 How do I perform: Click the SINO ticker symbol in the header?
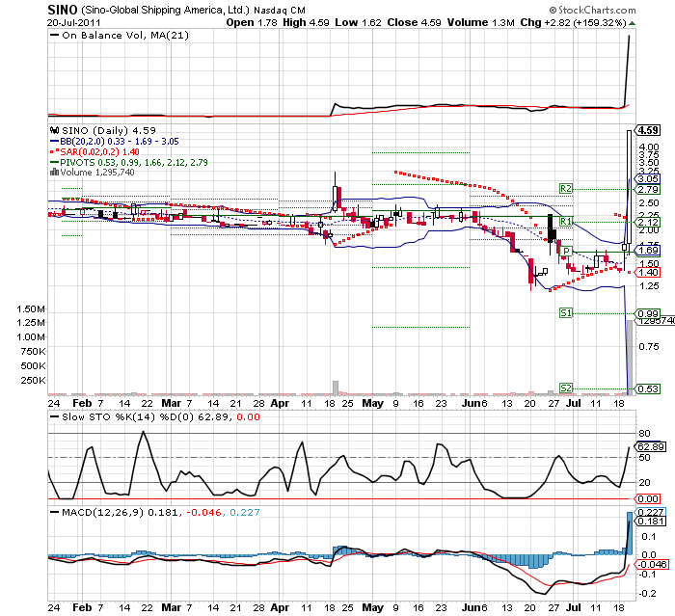click(x=63, y=10)
